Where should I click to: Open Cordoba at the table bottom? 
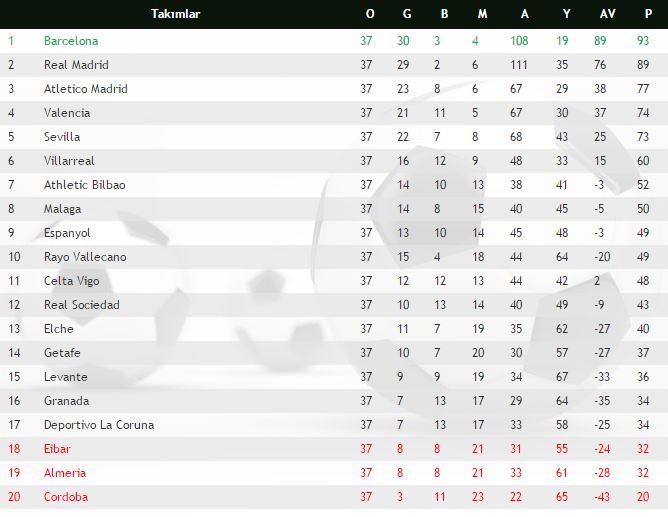pyautogui.click(x=66, y=497)
